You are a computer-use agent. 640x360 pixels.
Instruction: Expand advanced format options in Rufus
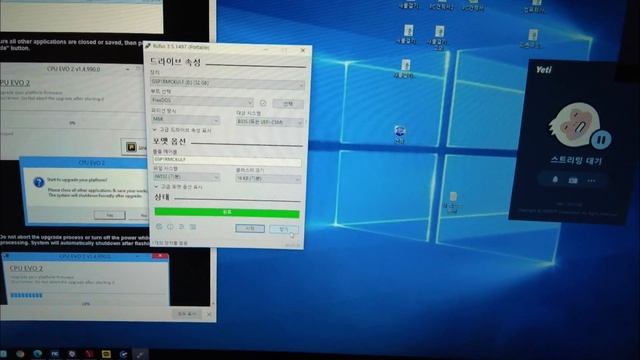click(178, 187)
